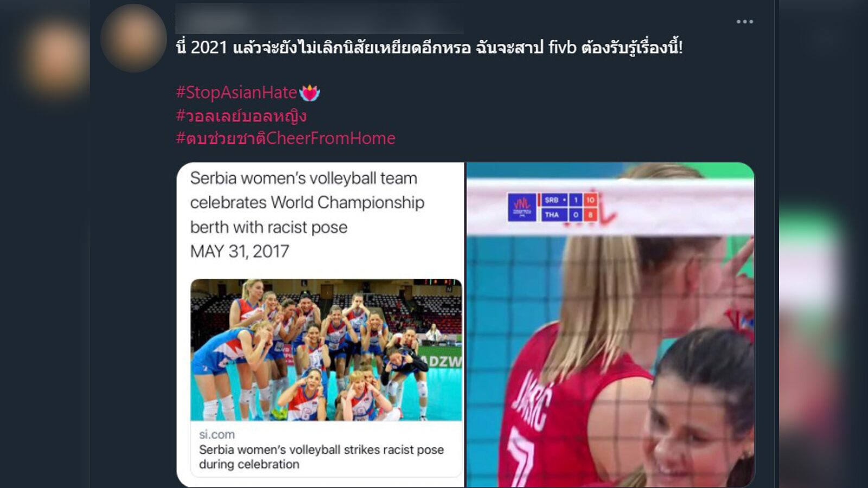Viewport: 868px width, 488px height.
Task: Click the SRB team score row
Action: click(x=567, y=200)
